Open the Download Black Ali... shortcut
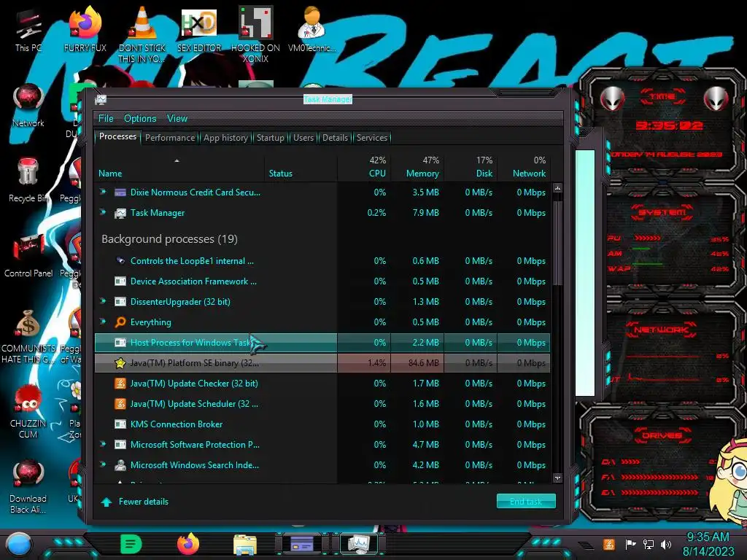Viewport: 747px width, 560px height. (28, 486)
